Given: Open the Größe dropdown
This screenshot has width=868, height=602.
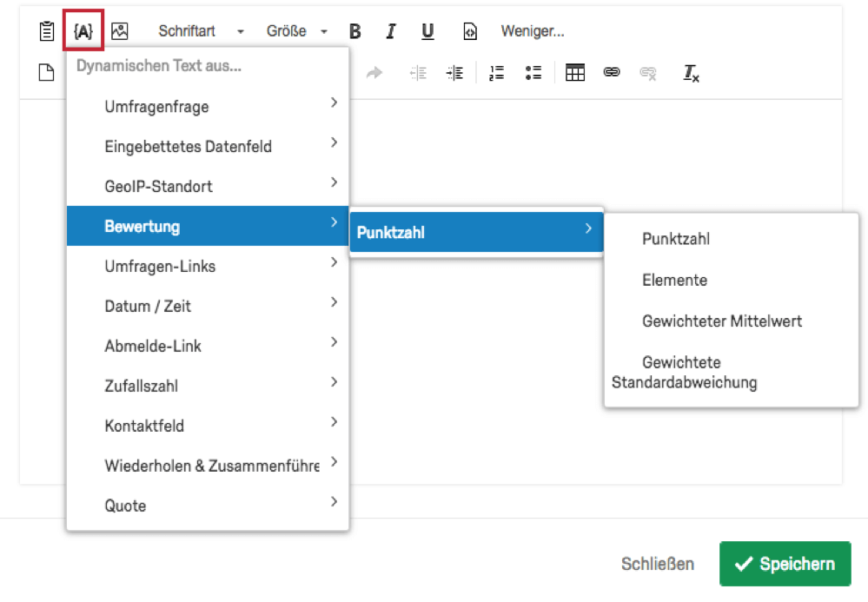Looking at the screenshot, I should pos(296,31).
